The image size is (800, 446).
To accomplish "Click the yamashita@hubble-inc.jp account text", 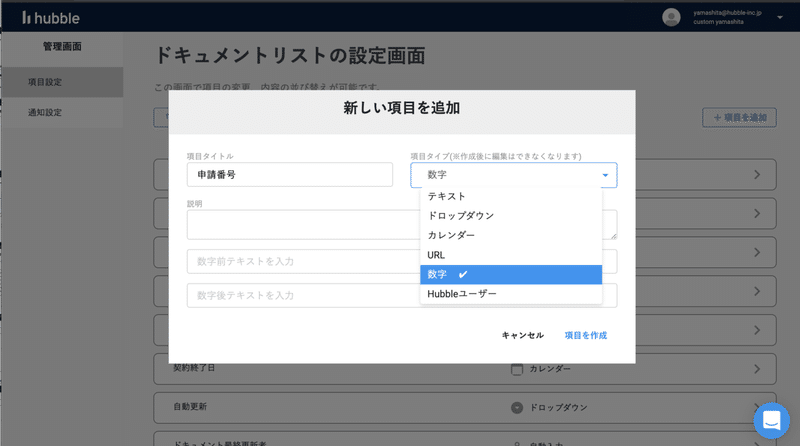I will tap(727, 13).
